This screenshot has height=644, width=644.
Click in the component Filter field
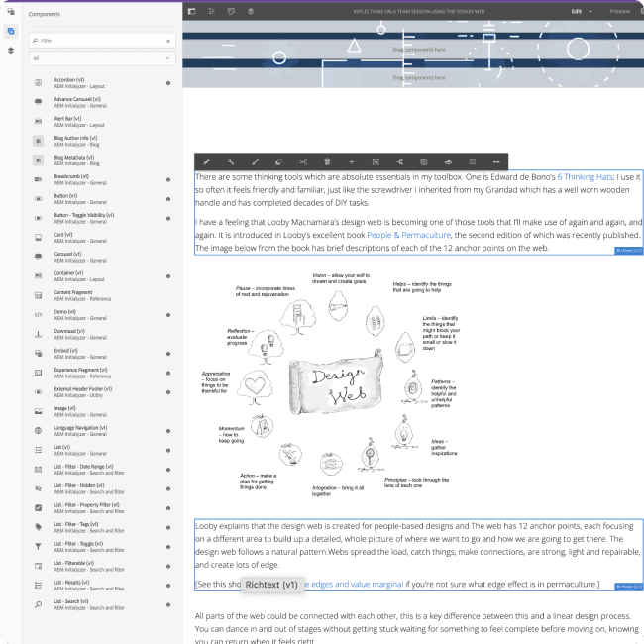click(x=99, y=41)
